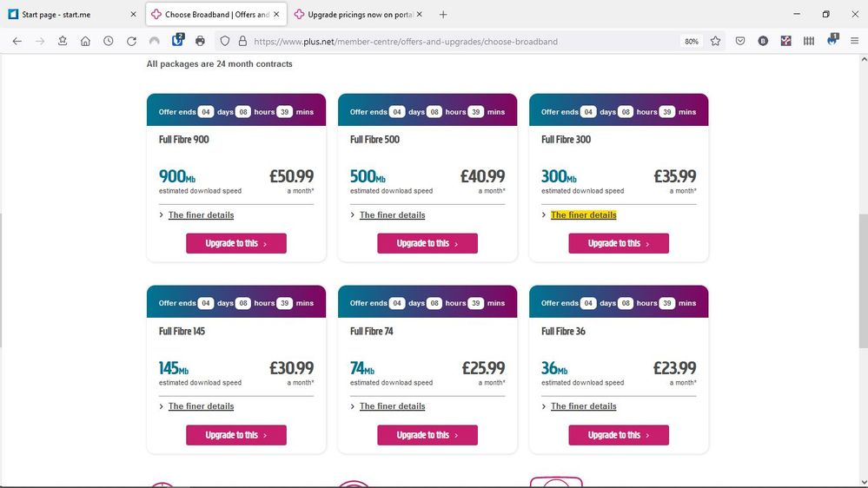Bookmark this page with star icon
The width and height of the screenshot is (868, 488).
(x=715, y=41)
